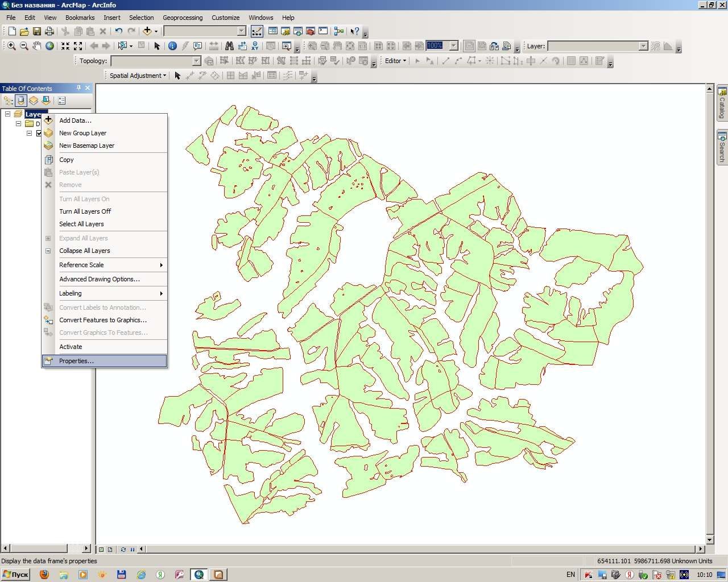Select the Zoom In tool
The height and width of the screenshot is (582, 728).
point(11,46)
